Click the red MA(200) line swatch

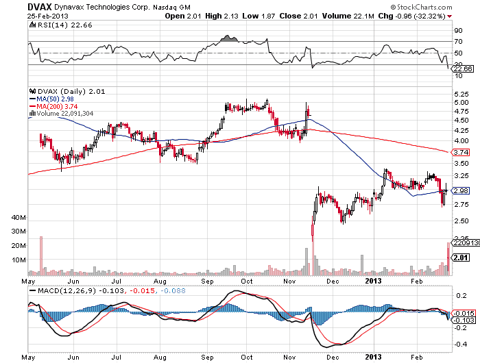coord(32,106)
